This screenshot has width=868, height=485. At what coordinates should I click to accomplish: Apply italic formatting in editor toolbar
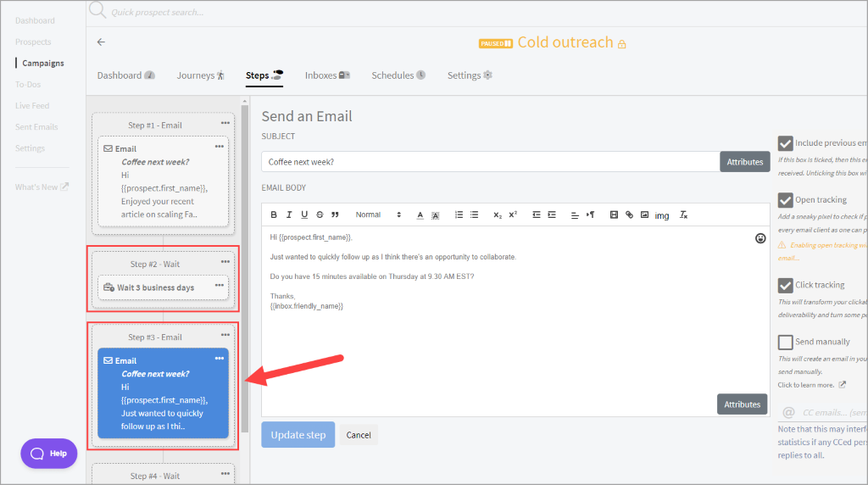pyautogui.click(x=289, y=215)
